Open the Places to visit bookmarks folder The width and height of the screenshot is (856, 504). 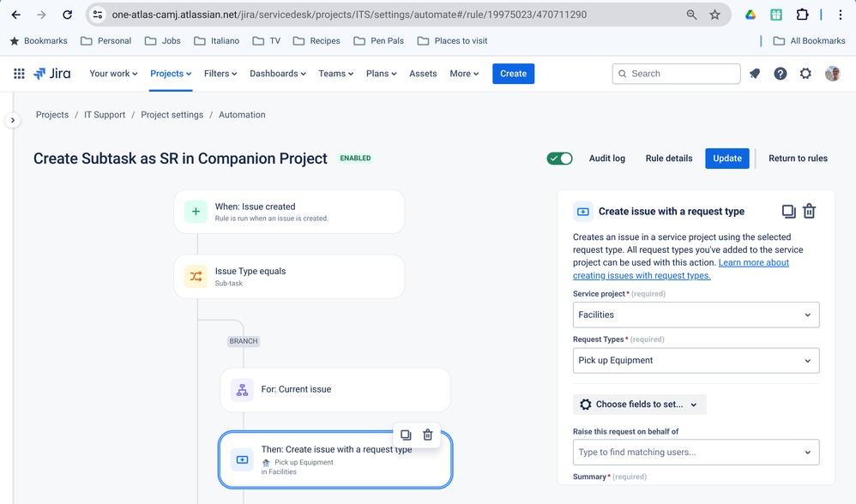coord(453,41)
